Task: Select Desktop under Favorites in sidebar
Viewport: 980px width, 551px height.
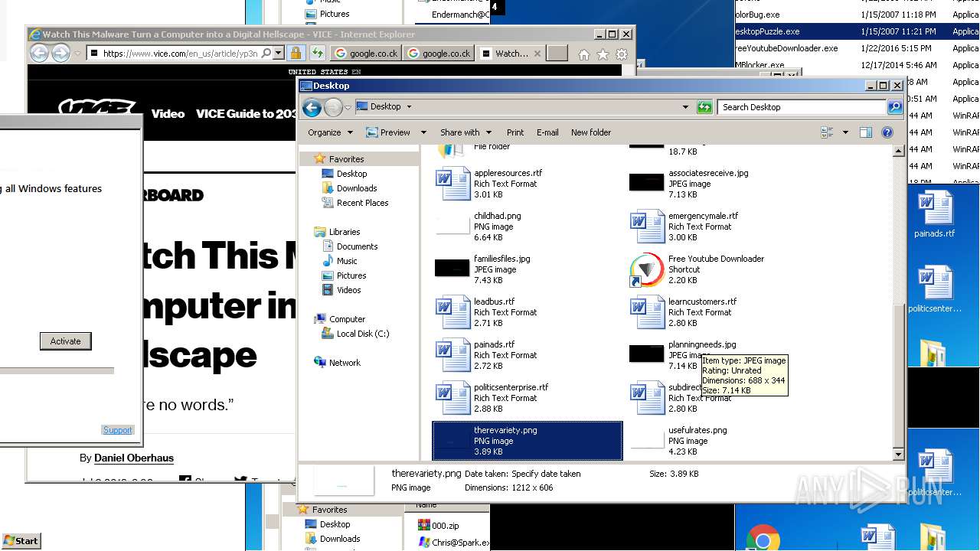Action: [x=351, y=174]
